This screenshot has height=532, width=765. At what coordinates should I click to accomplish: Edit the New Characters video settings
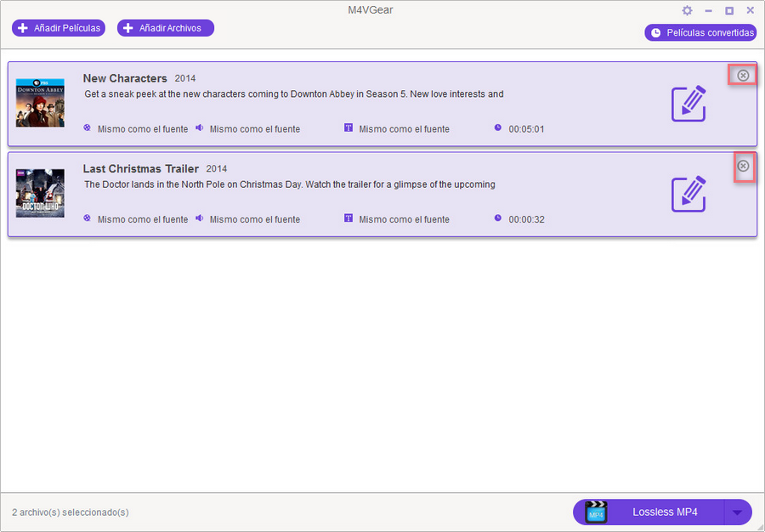(x=688, y=104)
